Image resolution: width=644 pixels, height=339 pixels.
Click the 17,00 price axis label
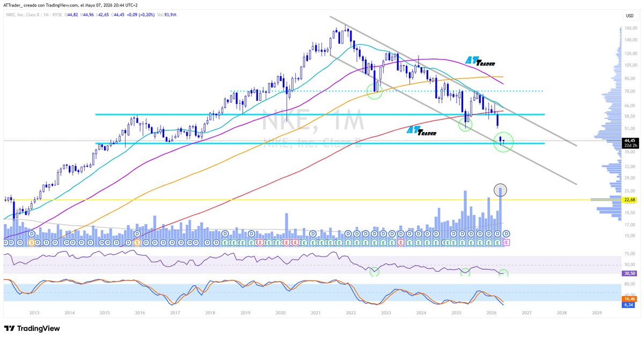click(630, 225)
